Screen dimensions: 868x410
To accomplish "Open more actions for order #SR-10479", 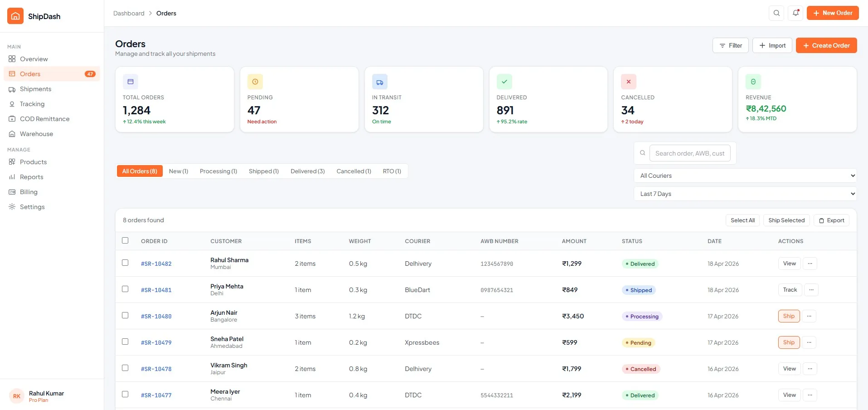I will 809,342.
